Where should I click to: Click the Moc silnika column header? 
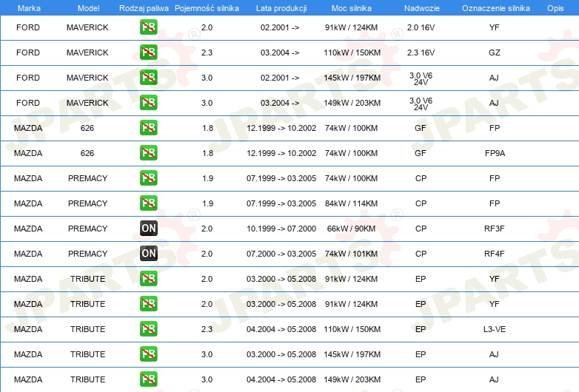coord(352,7)
